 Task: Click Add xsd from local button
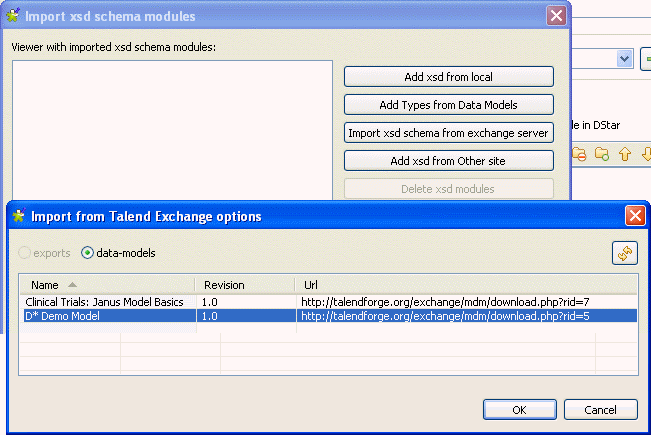pos(449,77)
